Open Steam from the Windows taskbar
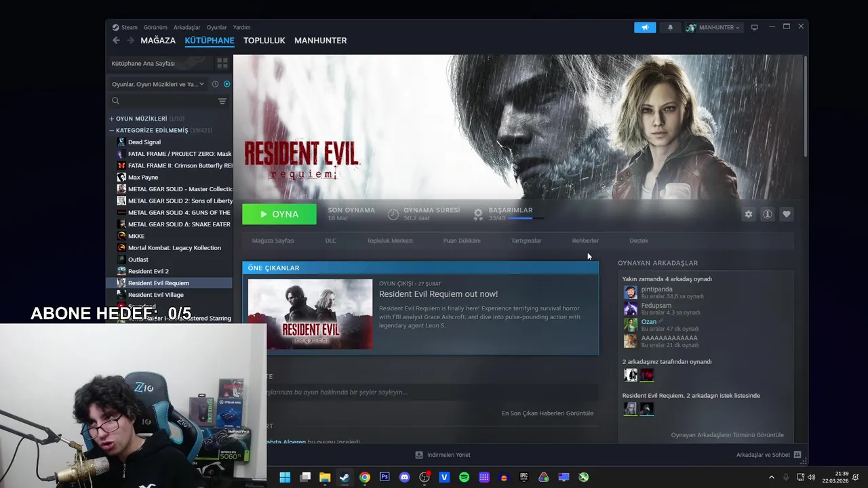This screenshot has height=488, width=868. (x=344, y=477)
